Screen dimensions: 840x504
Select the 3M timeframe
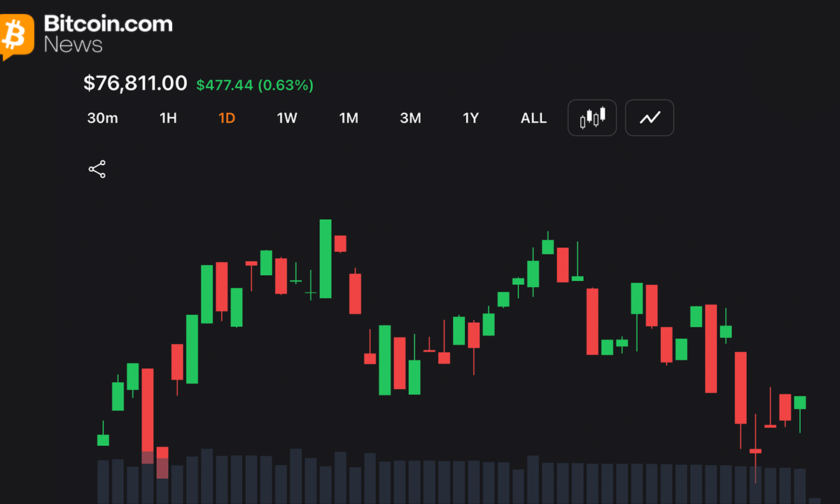(410, 118)
